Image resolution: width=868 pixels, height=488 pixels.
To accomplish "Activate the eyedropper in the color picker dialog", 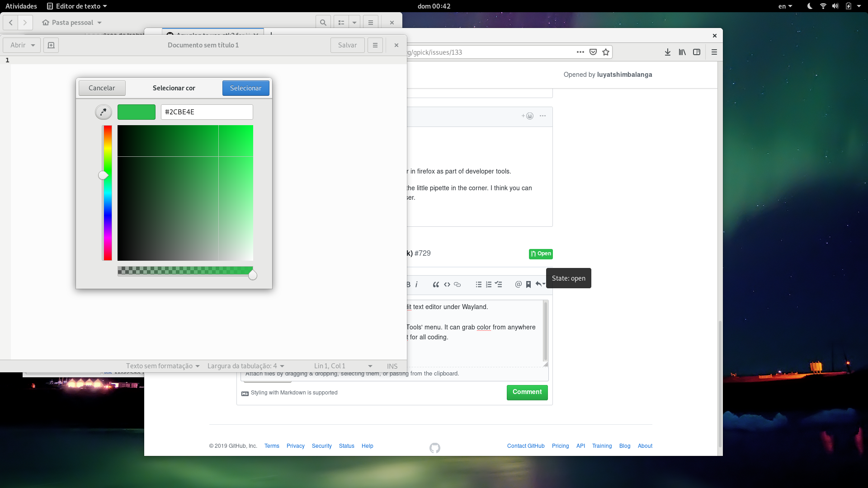I will coord(103,112).
